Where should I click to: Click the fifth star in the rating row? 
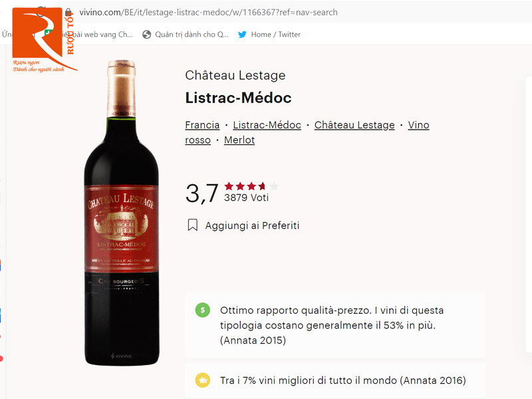(x=271, y=186)
